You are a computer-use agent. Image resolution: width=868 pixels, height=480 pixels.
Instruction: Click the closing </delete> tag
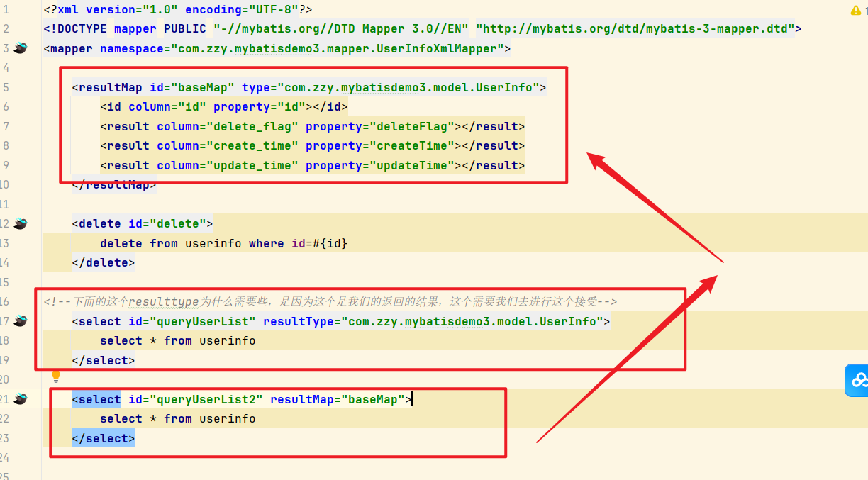[104, 262]
